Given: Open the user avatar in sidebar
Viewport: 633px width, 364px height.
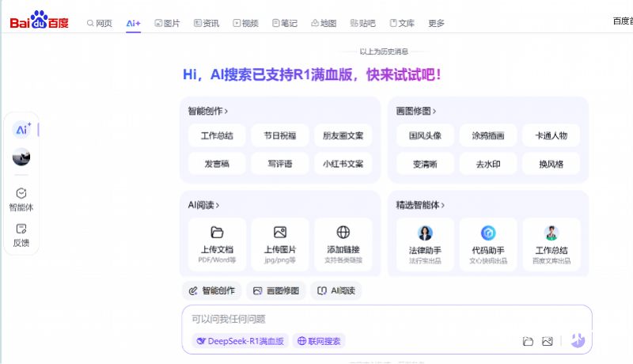Looking at the screenshot, I should tap(21, 157).
